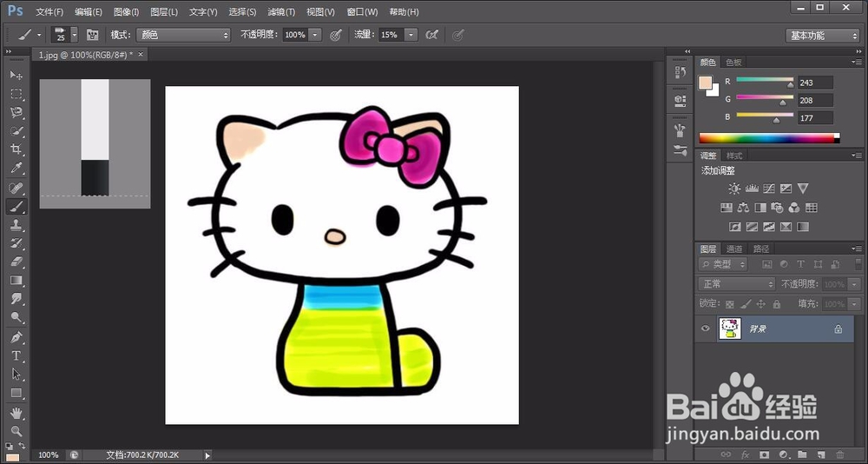Toggle lock all for the layer
This screenshot has height=464, width=868.
(777, 304)
